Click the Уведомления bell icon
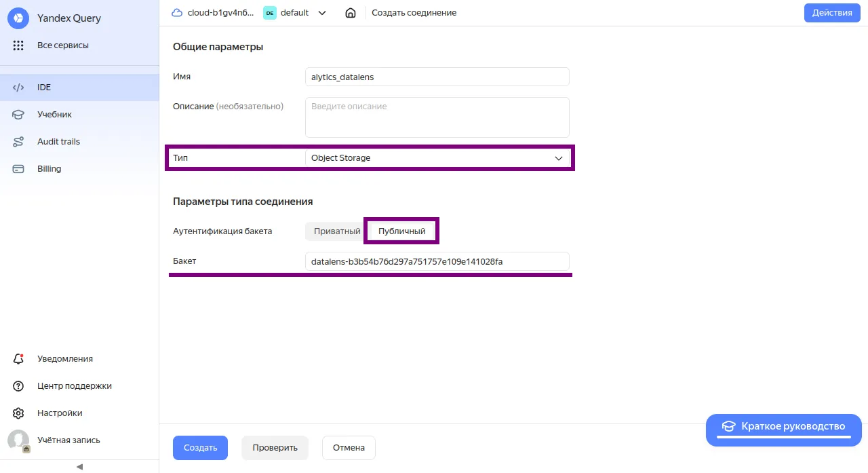This screenshot has width=868, height=473. coord(18,359)
